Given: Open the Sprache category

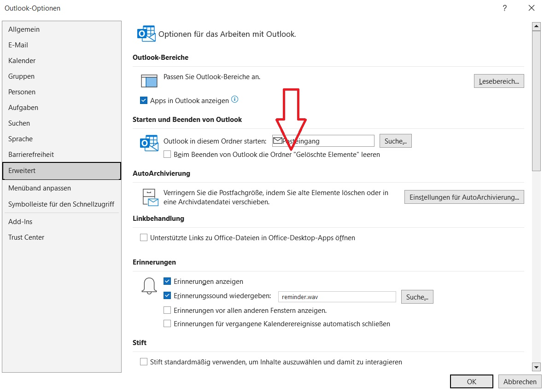Looking at the screenshot, I should click(x=62, y=138).
